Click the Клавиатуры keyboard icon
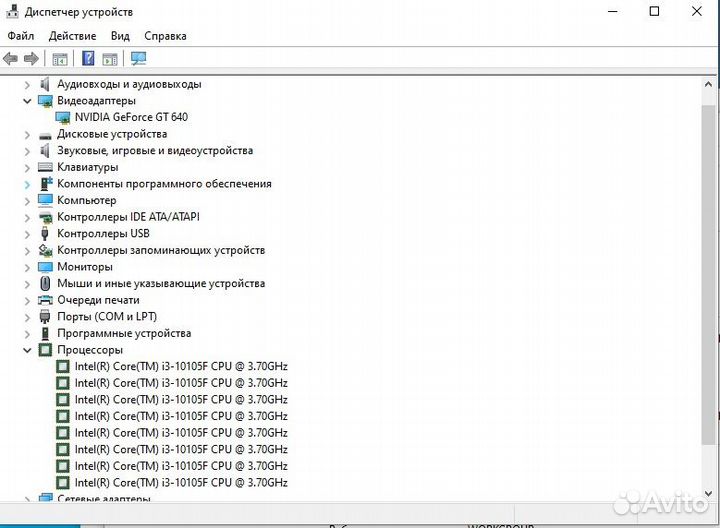 click(45, 167)
